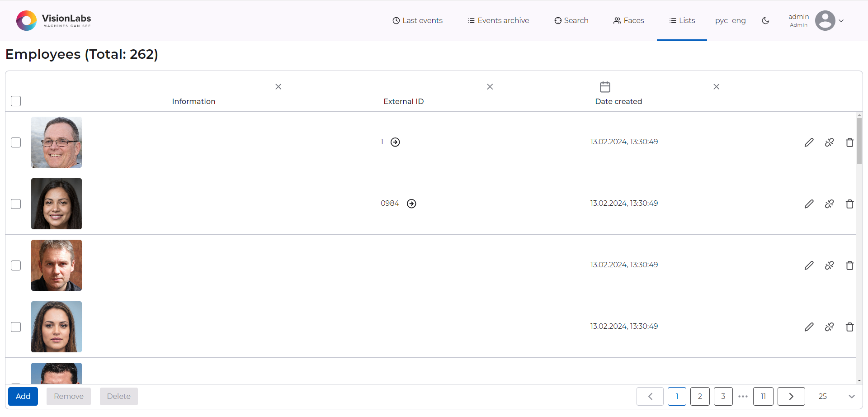Click the Delete button
This screenshot has width=868, height=417.
[x=119, y=396]
